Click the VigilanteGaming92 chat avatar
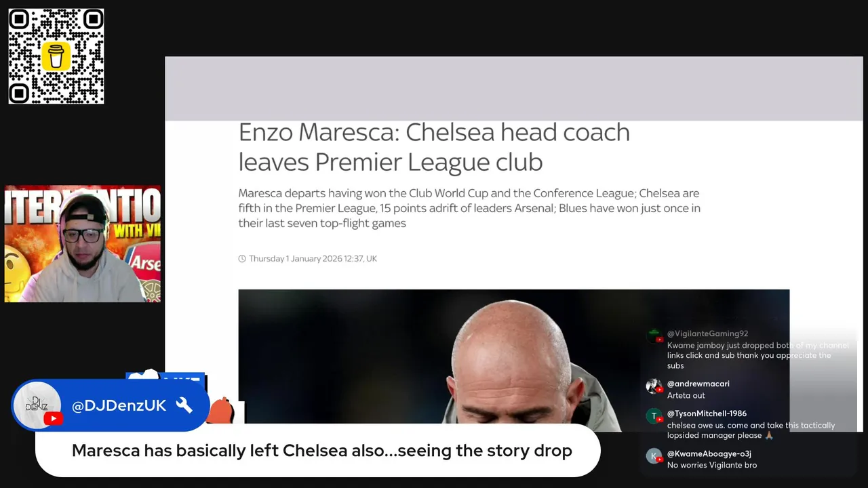 (654, 337)
